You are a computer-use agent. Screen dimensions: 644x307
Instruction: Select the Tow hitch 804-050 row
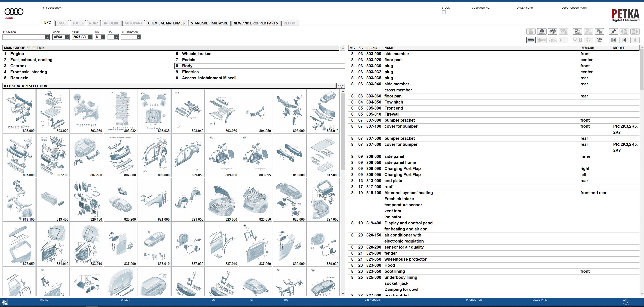tap(494, 102)
